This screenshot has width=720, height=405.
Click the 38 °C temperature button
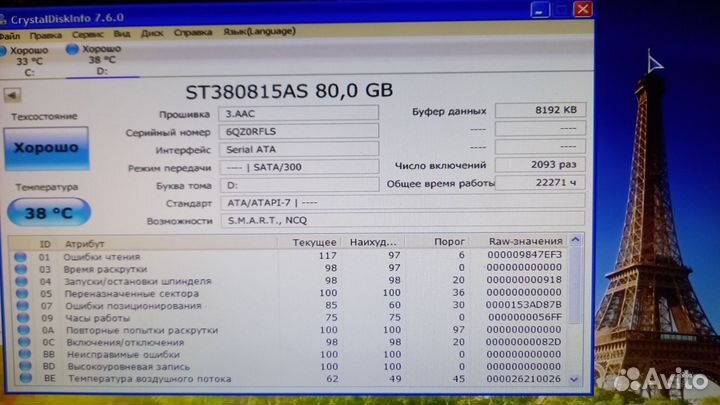[49, 212]
